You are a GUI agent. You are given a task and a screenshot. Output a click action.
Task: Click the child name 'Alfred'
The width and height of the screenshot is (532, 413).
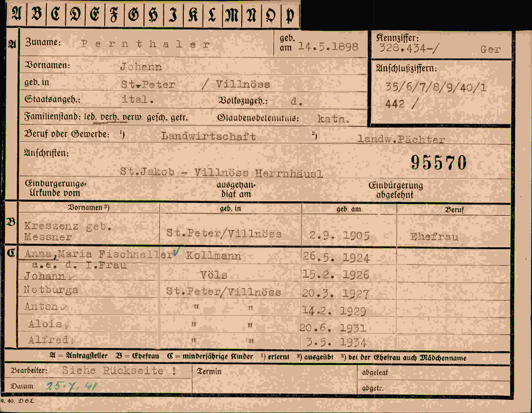click(48, 340)
